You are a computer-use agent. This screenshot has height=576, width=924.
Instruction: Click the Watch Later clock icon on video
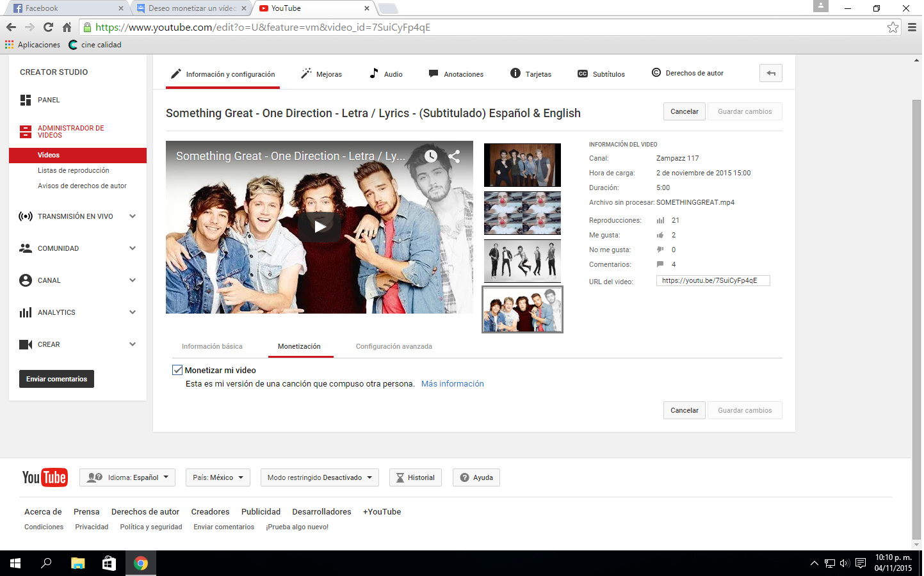431,156
